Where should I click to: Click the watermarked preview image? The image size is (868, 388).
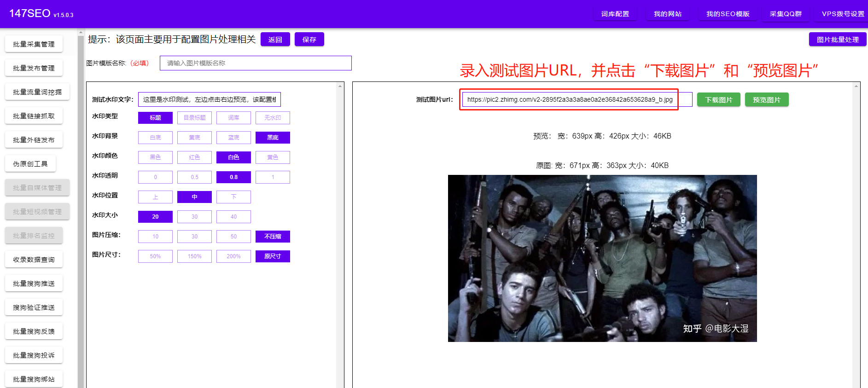click(x=602, y=258)
